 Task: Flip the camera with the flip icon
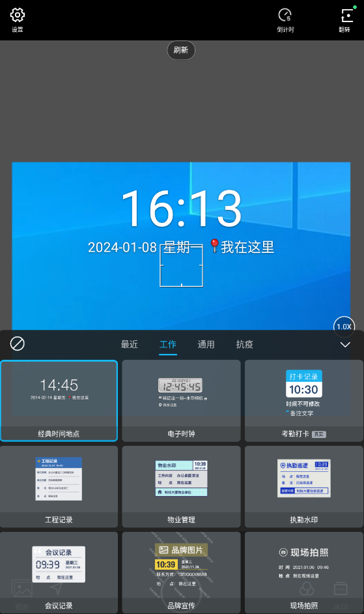pos(346,15)
